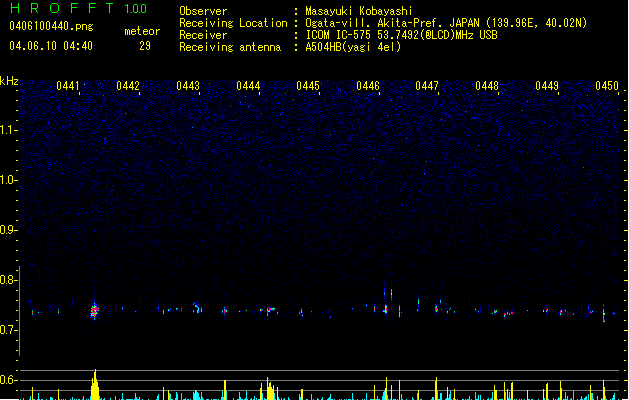Screen dimensions: 629x400
Task: Click the kHz axis unit label
Action: [x=9, y=81]
